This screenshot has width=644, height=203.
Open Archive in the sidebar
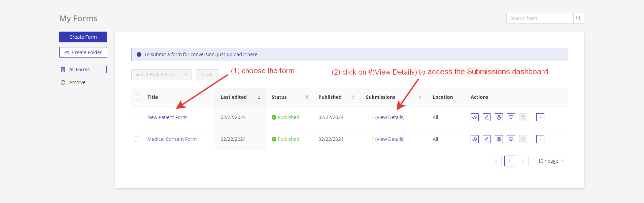[x=77, y=82]
